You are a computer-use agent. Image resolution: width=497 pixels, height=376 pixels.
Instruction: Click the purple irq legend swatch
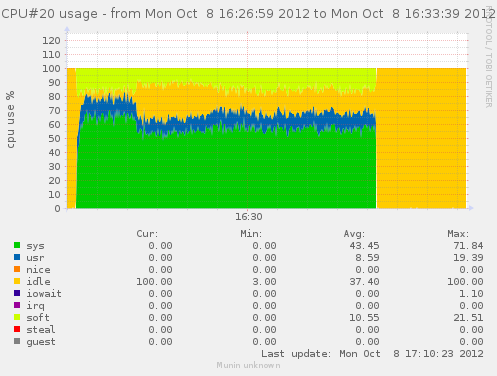[x=17, y=305]
